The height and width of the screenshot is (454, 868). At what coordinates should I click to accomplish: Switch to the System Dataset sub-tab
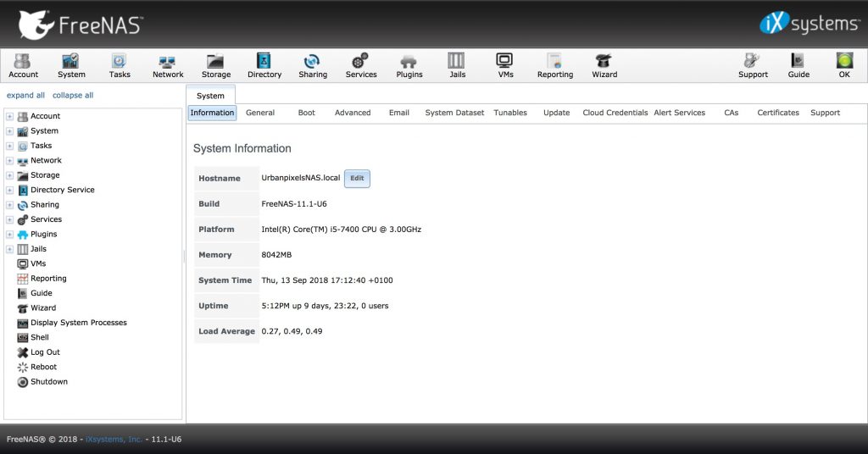pos(454,113)
